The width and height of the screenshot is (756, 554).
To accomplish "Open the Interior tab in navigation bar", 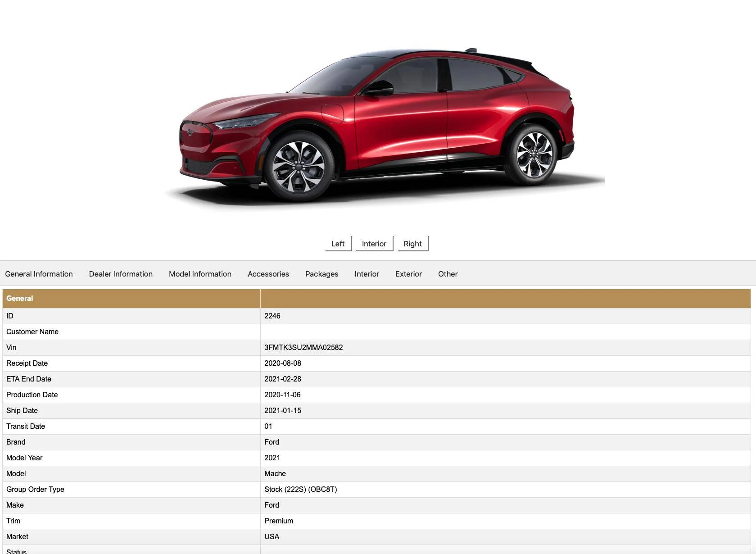I will point(367,274).
